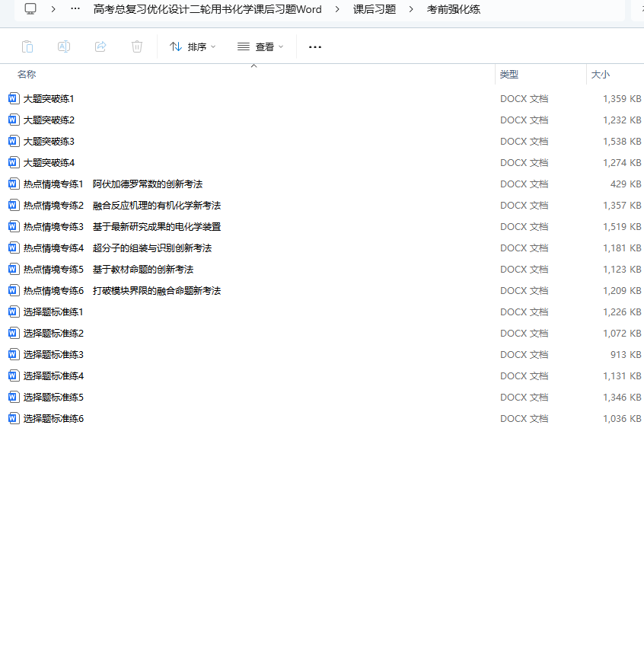Sort files by 类型 column header

(x=509, y=75)
